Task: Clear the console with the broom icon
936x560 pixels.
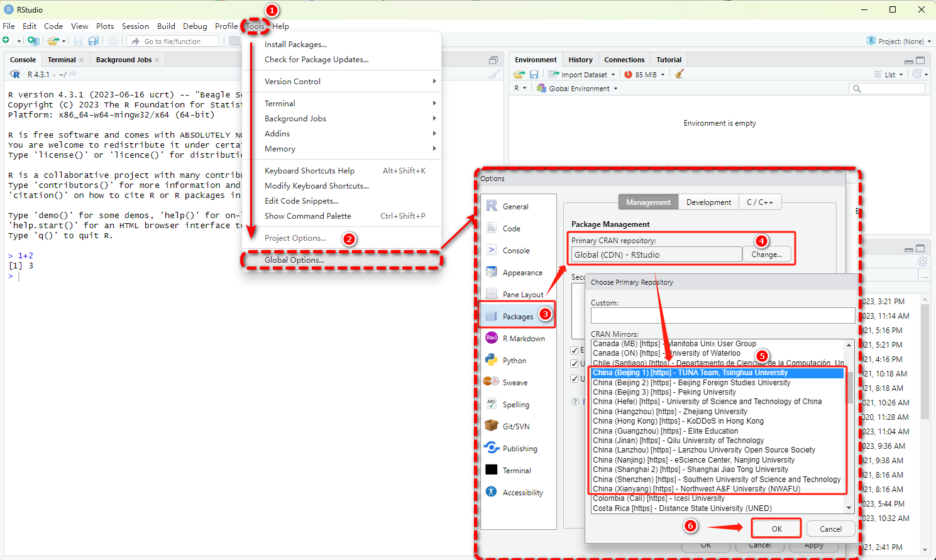Action: tap(495, 74)
